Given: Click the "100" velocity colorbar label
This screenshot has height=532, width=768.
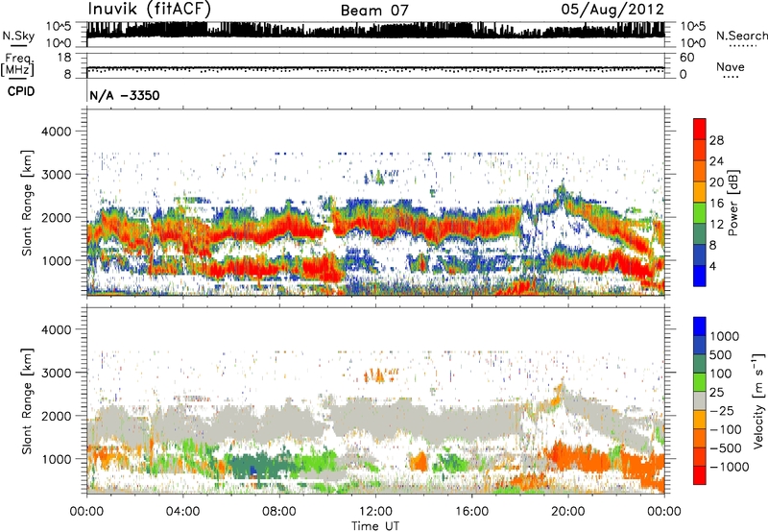Looking at the screenshot, I should tap(721, 374).
